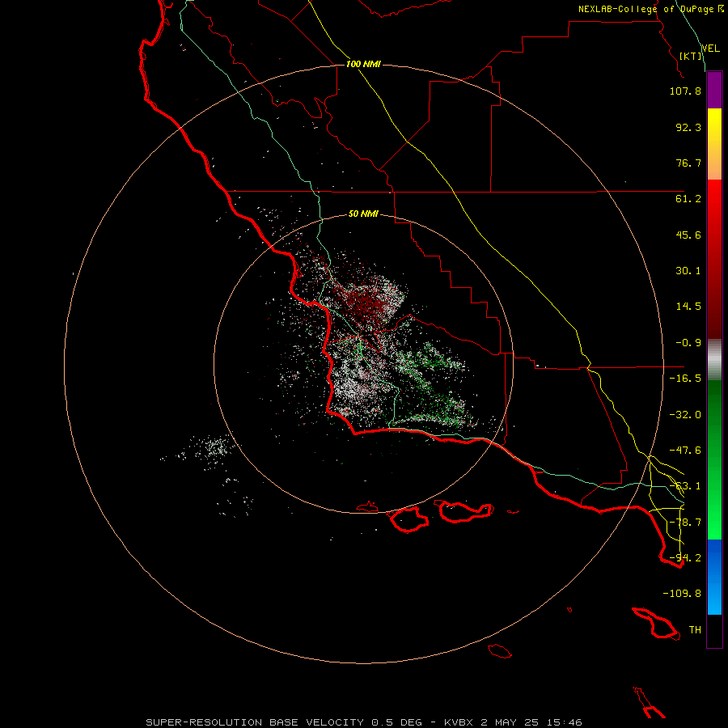This screenshot has height=728, width=728.
Task: Click the 50 NMI range ring label
Action: tap(363, 214)
